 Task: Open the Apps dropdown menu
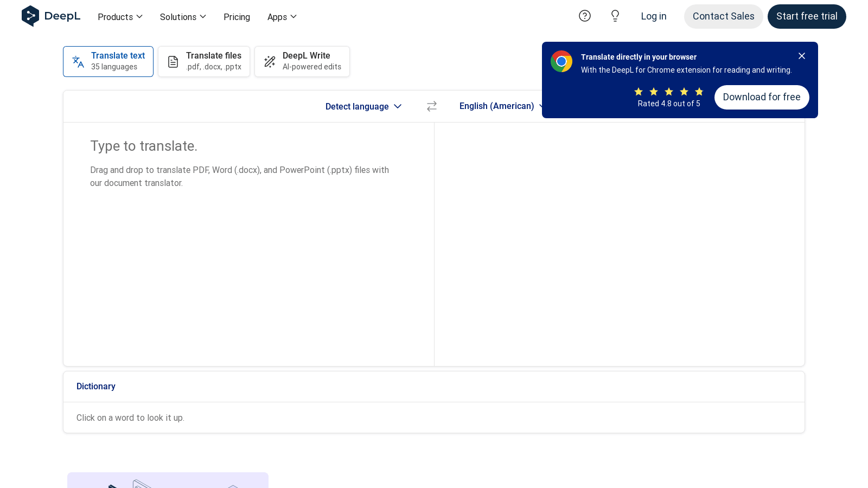click(x=282, y=17)
